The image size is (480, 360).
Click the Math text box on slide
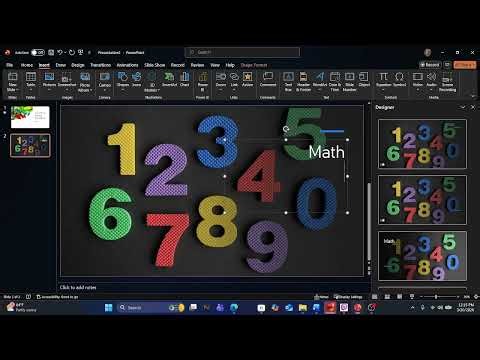(x=326, y=152)
